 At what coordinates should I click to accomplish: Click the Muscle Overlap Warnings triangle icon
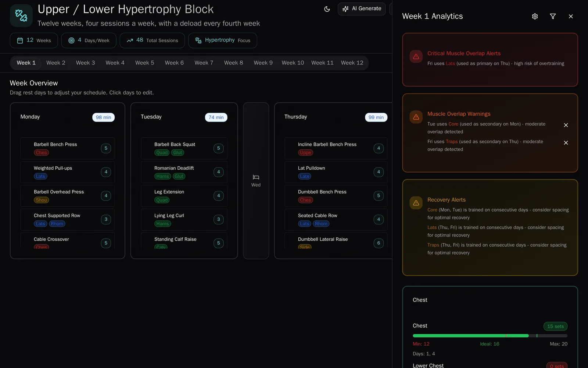(416, 117)
